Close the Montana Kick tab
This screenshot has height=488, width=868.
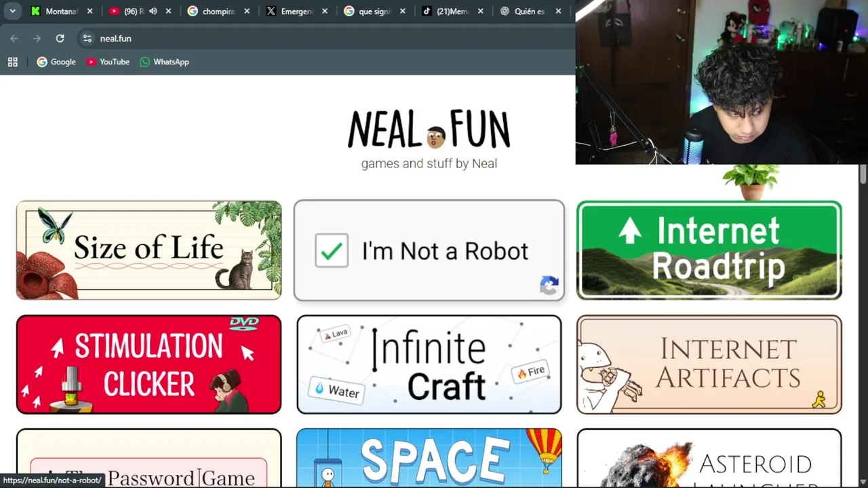point(90,11)
